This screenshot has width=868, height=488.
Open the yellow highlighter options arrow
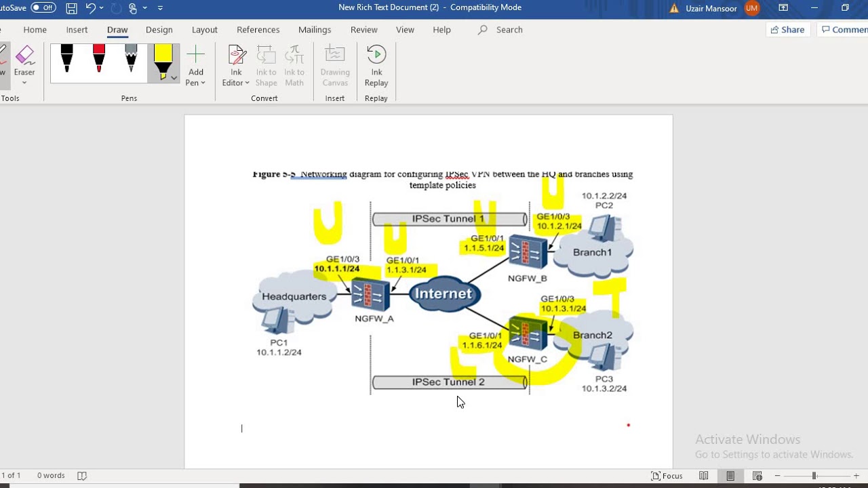point(174,78)
